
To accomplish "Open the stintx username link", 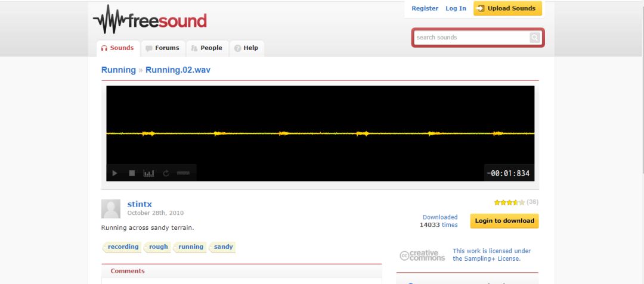I will 140,204.
